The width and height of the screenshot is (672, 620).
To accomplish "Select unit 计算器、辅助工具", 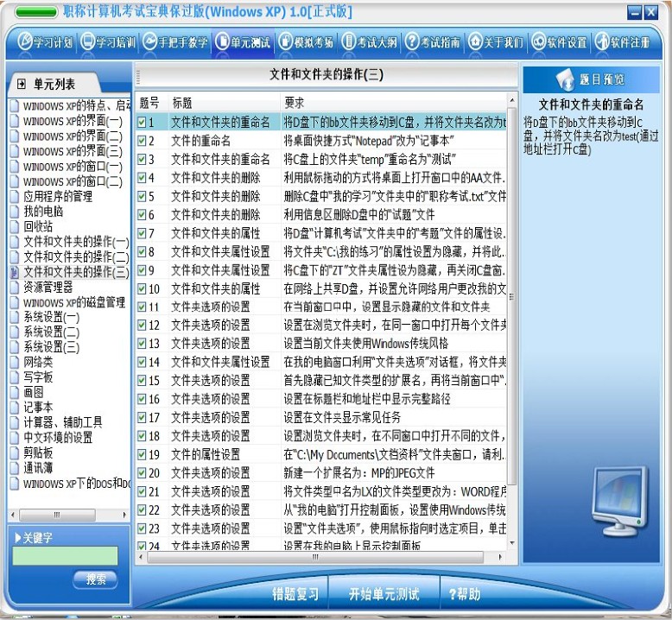I will (x=62, y=422).
